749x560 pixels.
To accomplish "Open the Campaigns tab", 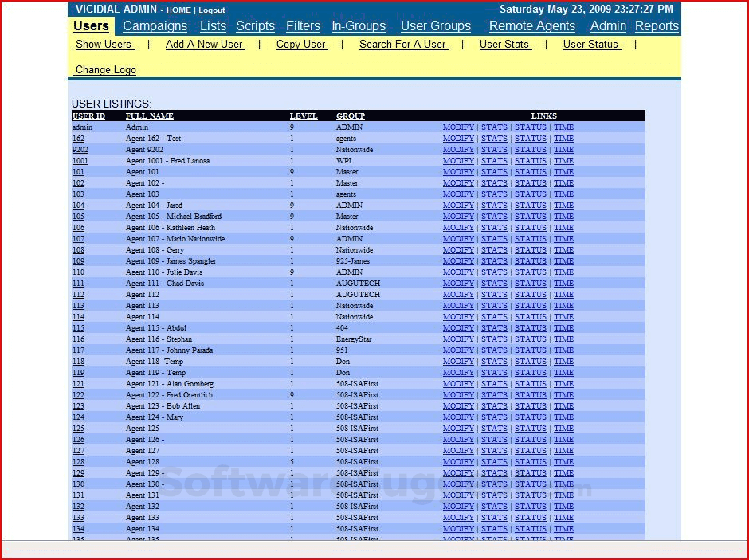I will [155, 26].
